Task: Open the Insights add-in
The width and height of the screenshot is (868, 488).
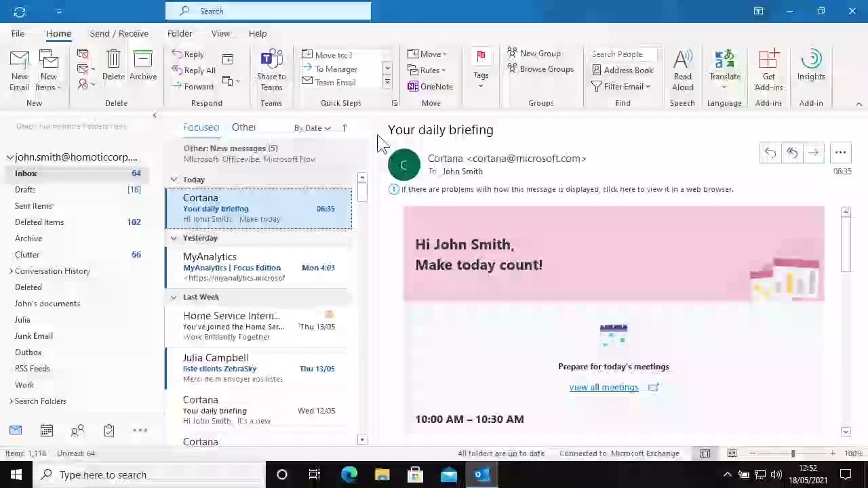Action: pyautogui.click(x=811, y=66)
